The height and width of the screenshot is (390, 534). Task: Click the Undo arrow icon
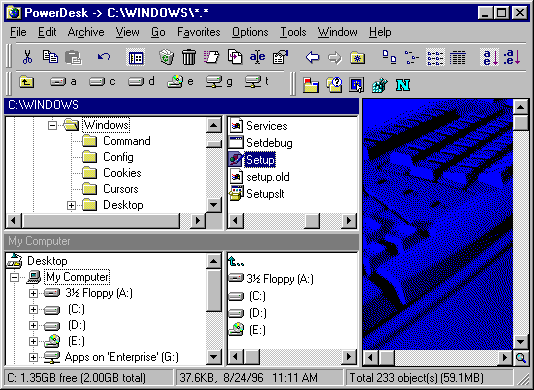pos(104,57)
